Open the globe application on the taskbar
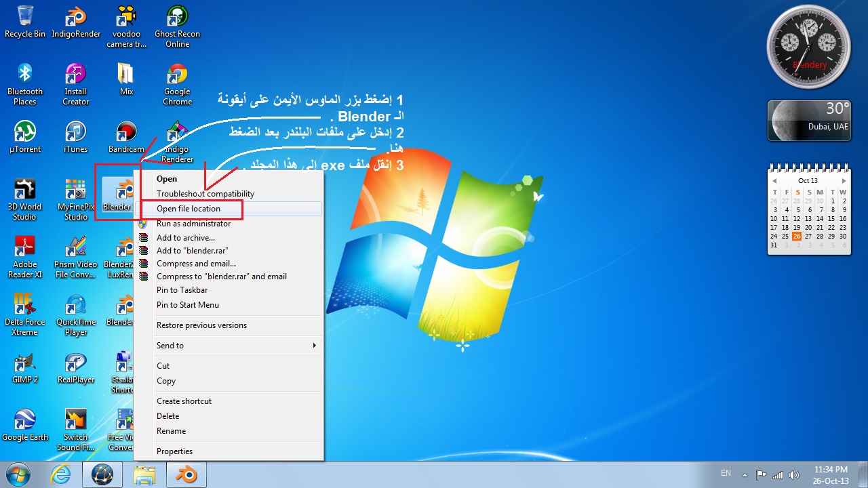The image size is (868, 488). 102,474
